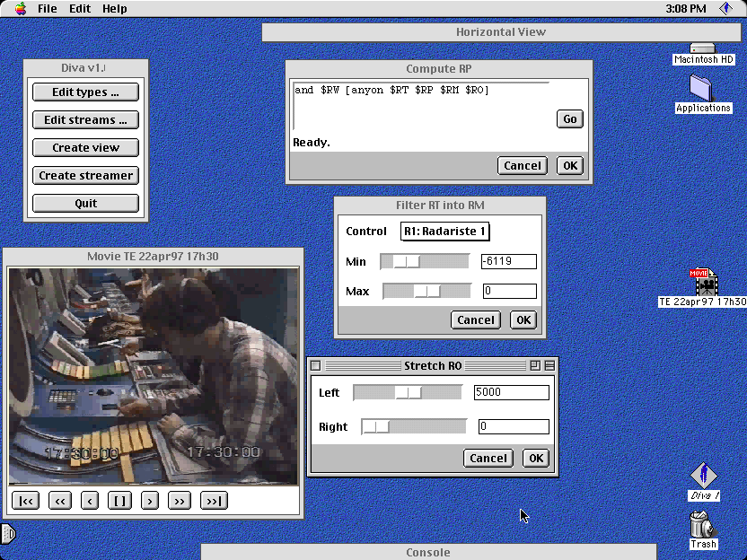Jump to movie start with |<< button

click(x=25, y=501)
